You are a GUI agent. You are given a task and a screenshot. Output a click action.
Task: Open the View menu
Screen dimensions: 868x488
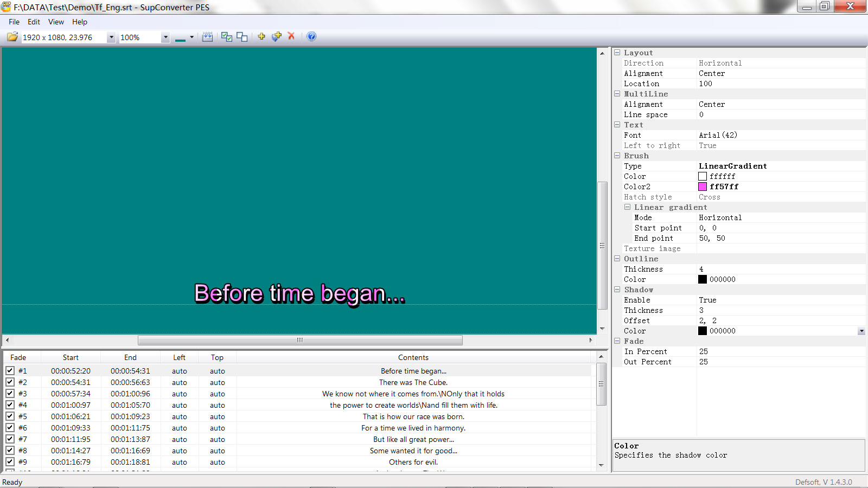56,22
